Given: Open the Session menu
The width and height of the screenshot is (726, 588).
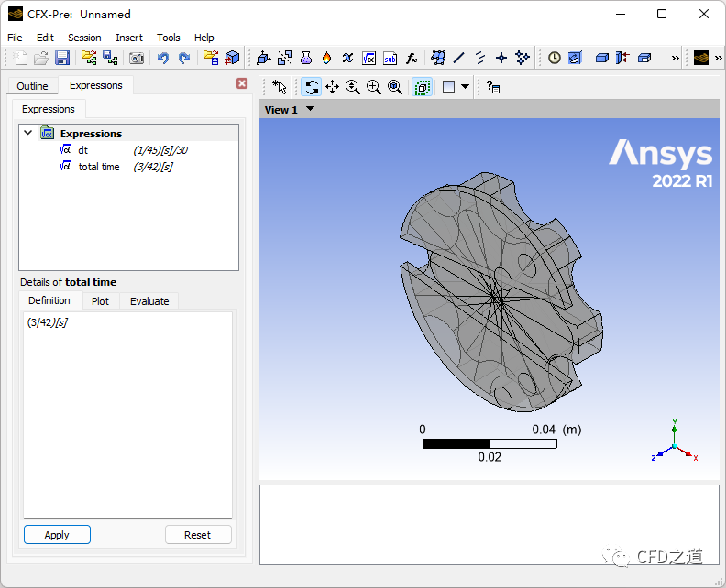Looking at the screenshot, I should [x=84, y=38].
